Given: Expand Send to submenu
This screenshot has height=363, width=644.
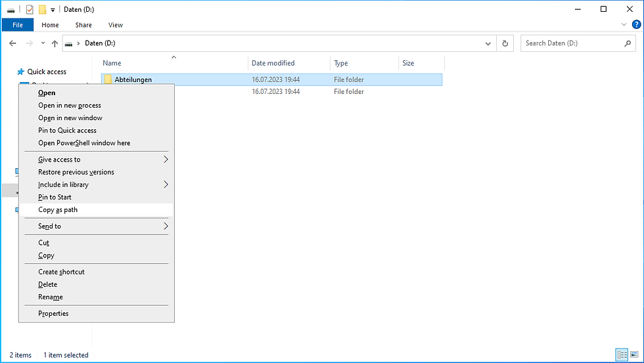Looking at the screenshot, I should pyautogui.click(x=97, y=226).
